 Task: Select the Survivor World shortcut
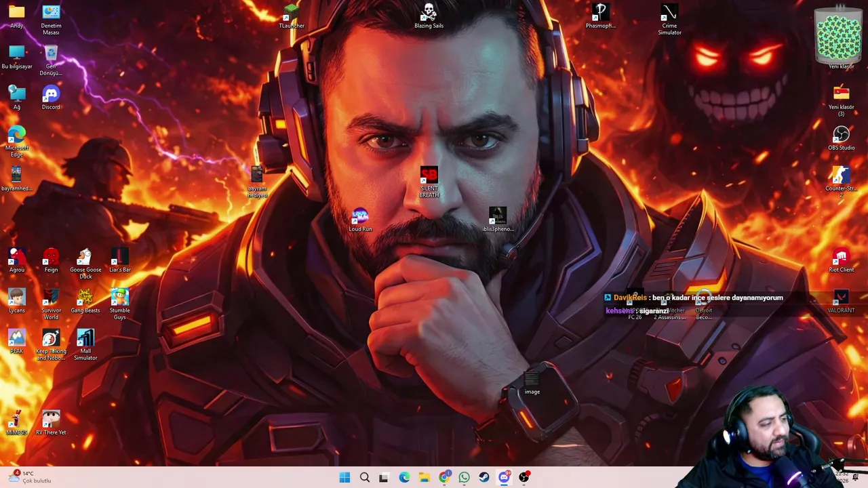point(51,304)
